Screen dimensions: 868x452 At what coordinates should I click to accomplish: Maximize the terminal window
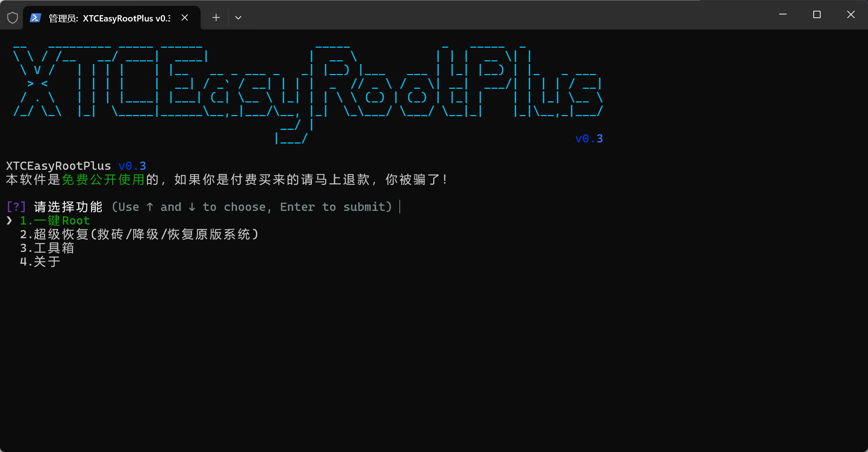point(817,14)
